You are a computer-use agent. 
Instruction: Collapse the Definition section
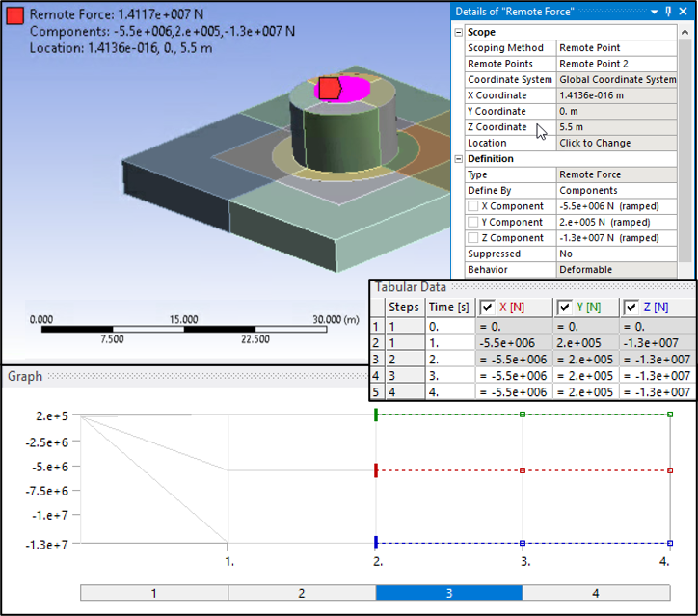[459, 159]
